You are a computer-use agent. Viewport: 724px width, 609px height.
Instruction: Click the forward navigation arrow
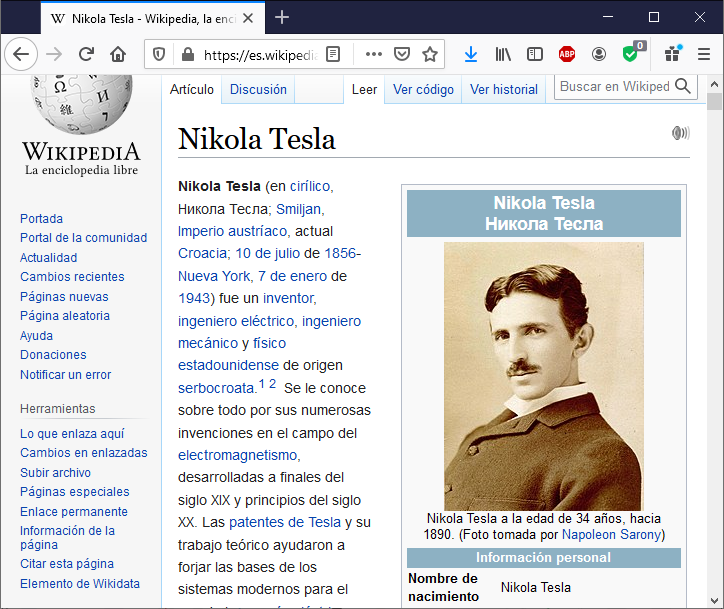point(54,54)
